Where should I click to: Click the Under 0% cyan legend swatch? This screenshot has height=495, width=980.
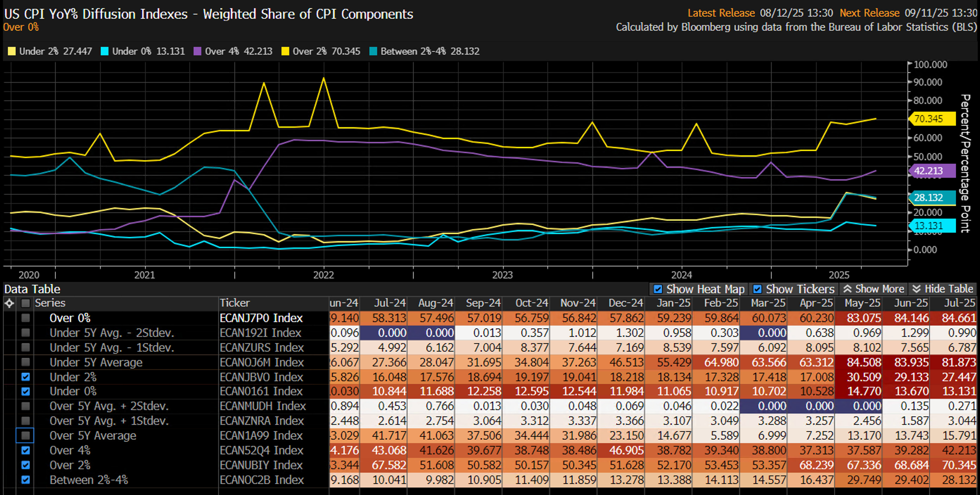coord(104,51)
